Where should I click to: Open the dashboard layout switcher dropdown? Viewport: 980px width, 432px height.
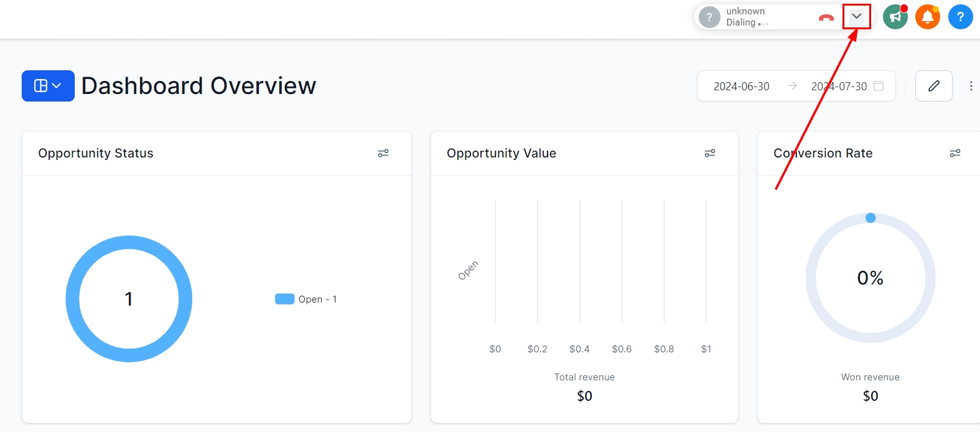[x=48, y=86]
